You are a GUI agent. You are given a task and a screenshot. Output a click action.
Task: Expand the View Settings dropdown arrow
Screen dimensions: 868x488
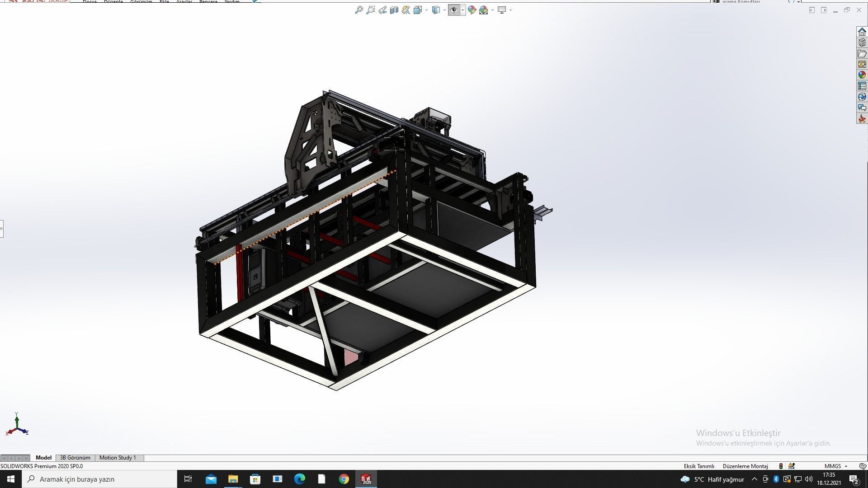pos(510,10)
